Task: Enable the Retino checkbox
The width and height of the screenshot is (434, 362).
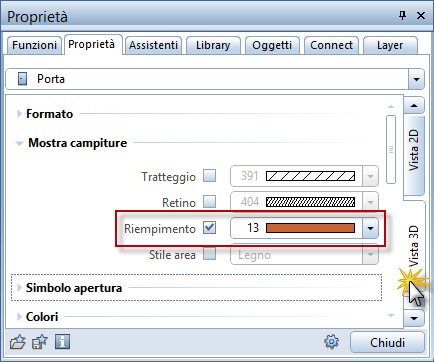Action: pyautogui.click(x=210, y=202)
